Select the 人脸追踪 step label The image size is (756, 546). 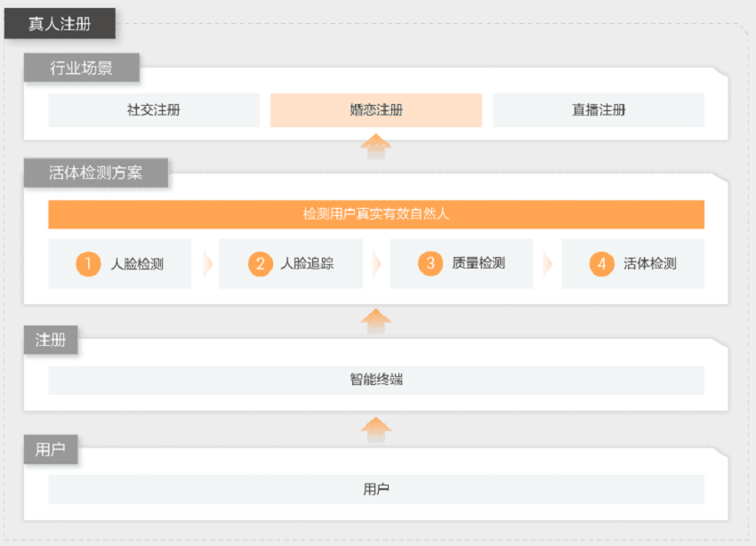point(307,263)
